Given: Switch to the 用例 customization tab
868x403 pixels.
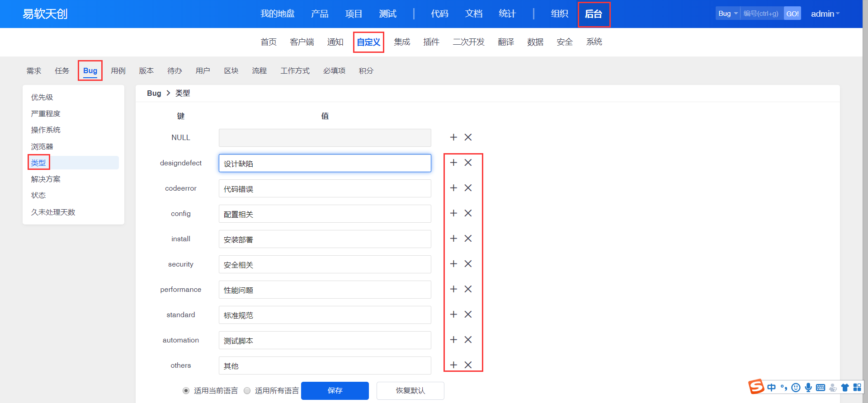Looking at the screenshot, I should tap(118, 71).
